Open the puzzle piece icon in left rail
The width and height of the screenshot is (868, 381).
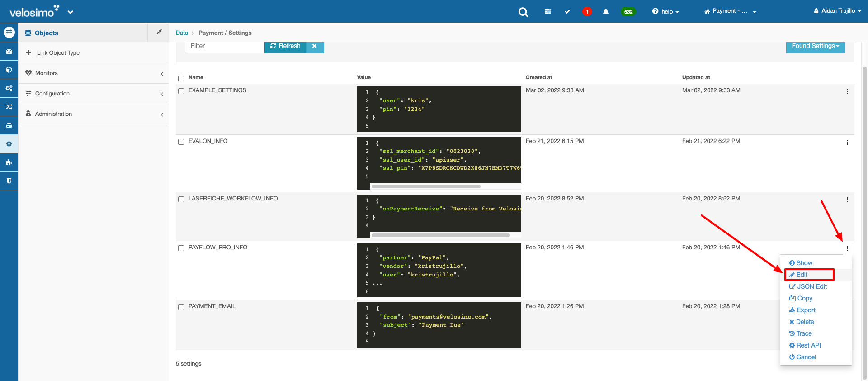tap(9, 162)
